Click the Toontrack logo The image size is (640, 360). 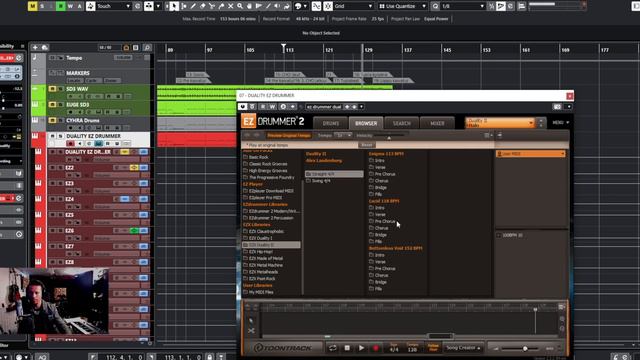283,348
